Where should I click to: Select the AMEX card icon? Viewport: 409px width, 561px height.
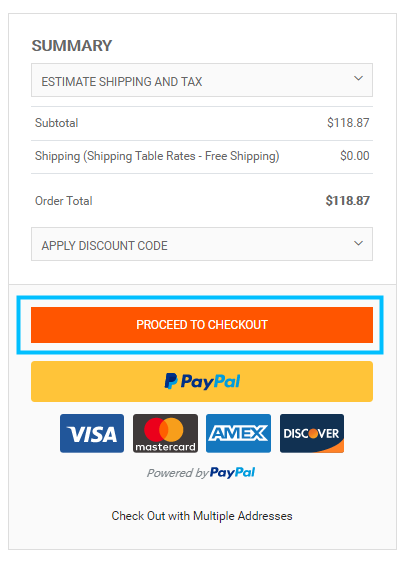pyautogui.click(x=238, y=433)
